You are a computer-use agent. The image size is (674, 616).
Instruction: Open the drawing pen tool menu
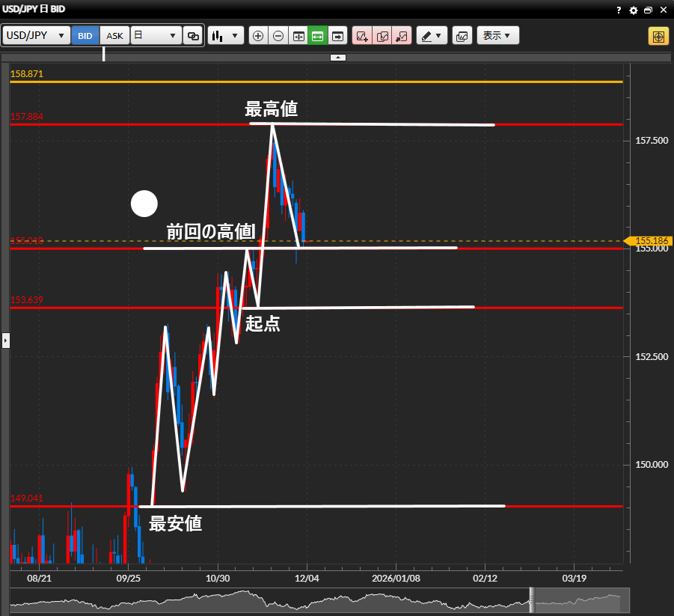coord(431,36)
